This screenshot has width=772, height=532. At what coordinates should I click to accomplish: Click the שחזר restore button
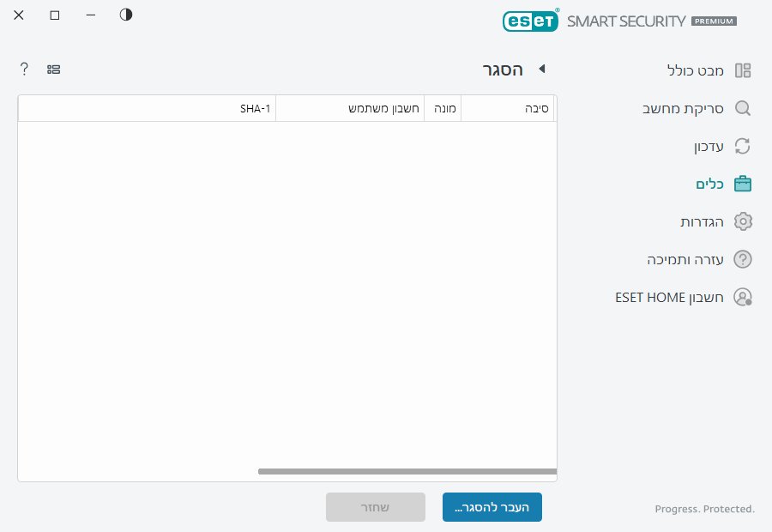pos(375,507)
